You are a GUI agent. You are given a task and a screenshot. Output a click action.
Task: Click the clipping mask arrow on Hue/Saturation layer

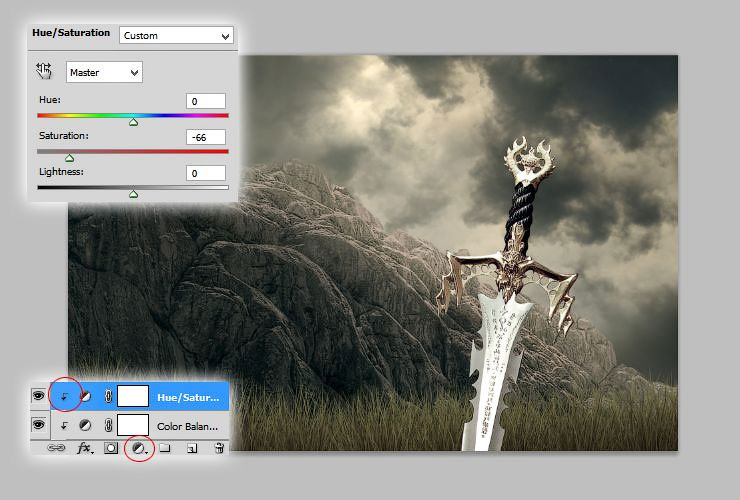point(64,397)
